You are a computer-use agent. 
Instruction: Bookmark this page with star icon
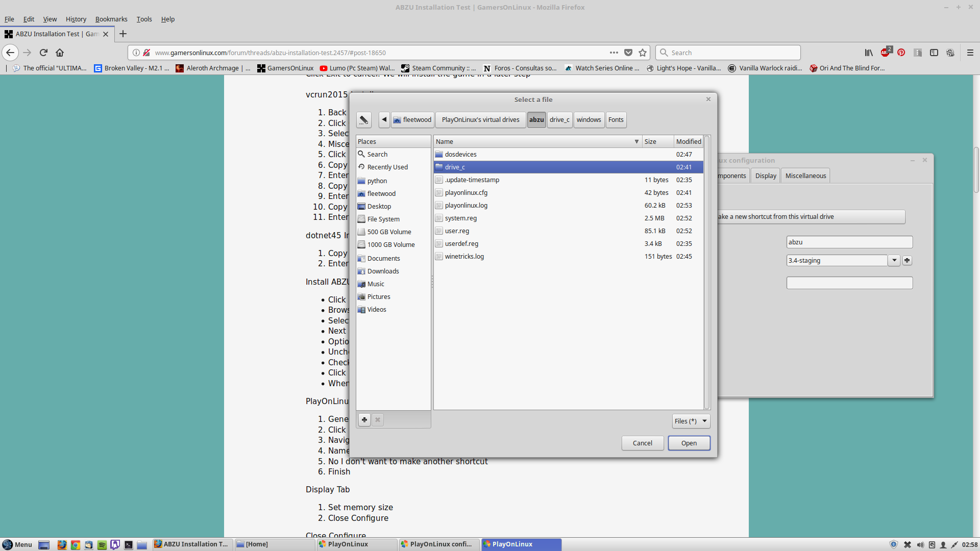[643, 53]
